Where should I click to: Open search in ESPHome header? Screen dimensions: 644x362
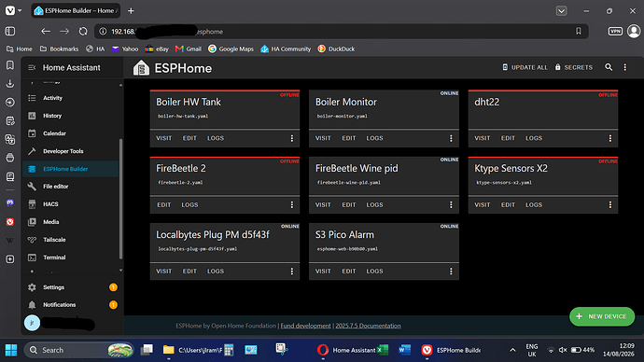pos(609,67)
